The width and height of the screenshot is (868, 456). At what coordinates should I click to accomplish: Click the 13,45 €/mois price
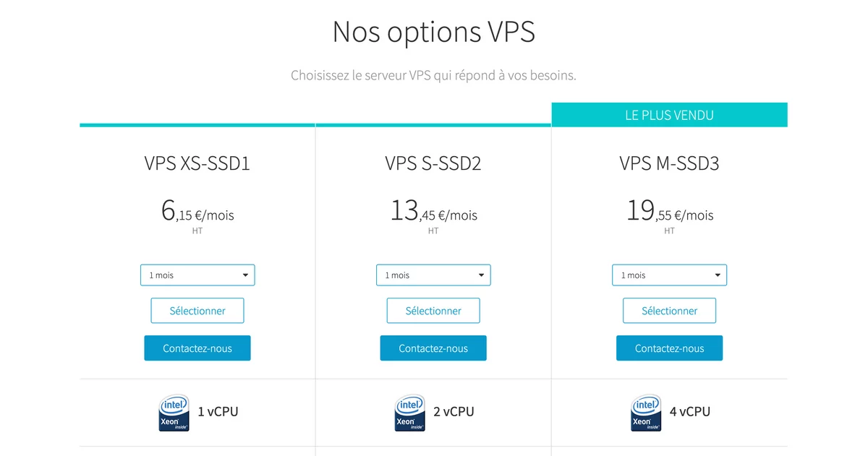coord(433,211)
